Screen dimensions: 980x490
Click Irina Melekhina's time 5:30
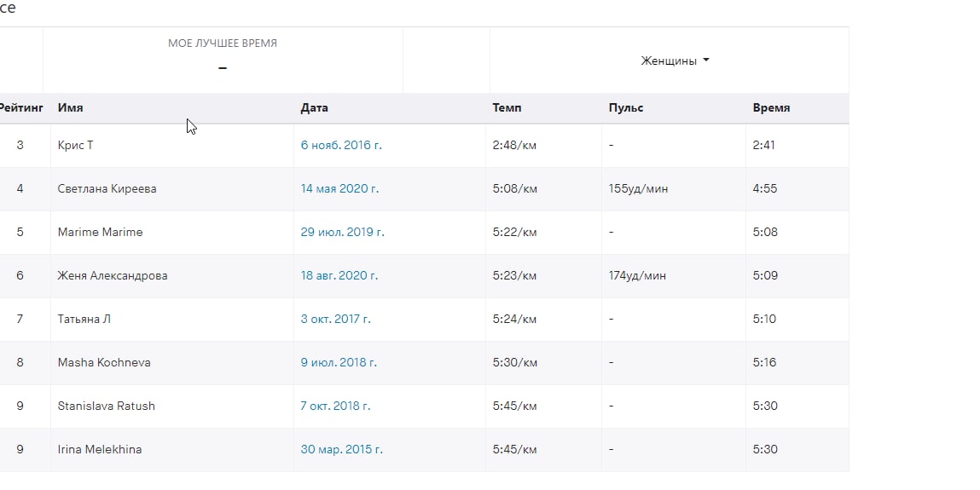point(765,449)
